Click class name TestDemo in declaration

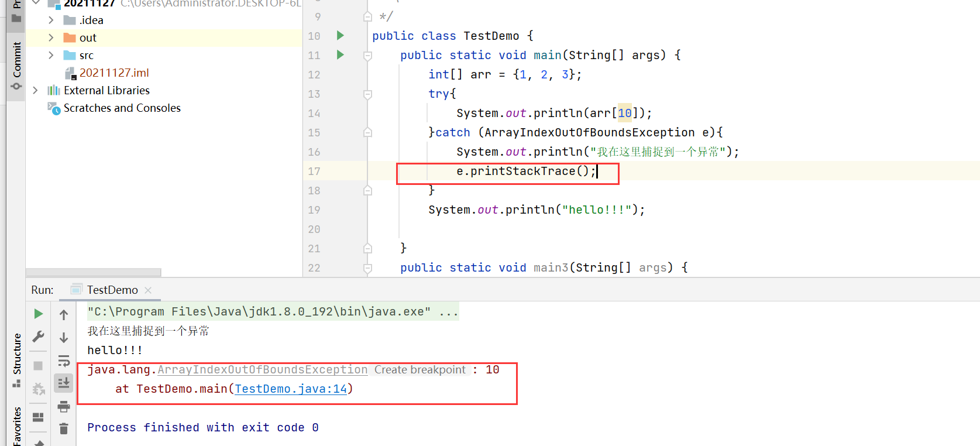click(x=491, y=36)
